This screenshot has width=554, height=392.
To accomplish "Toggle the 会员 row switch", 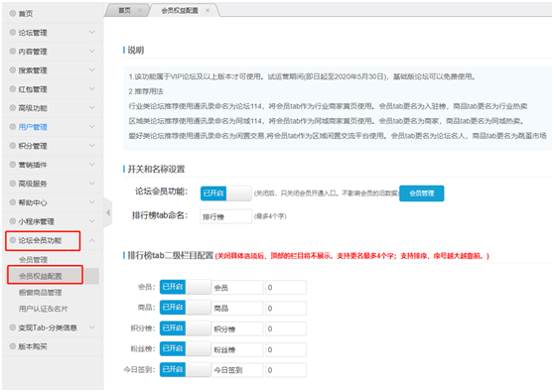I will point(185,287).
